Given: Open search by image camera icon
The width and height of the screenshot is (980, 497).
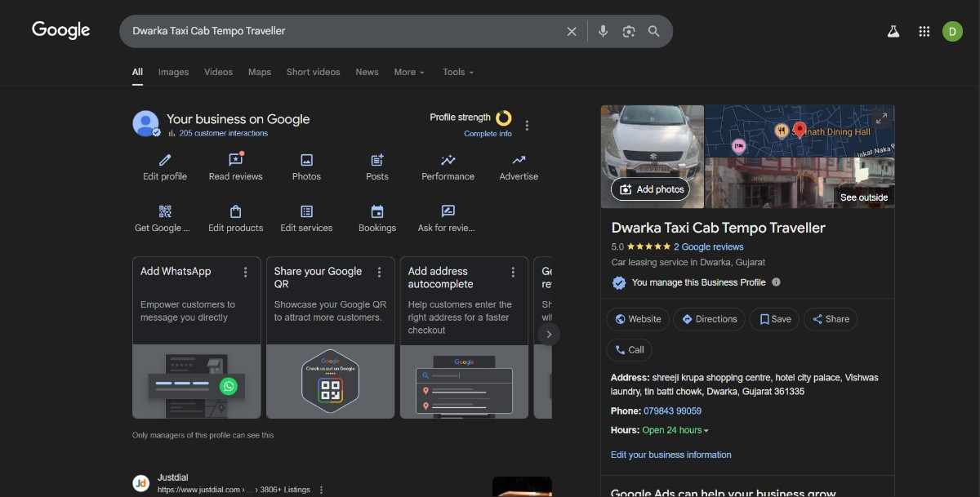Looking at the screenshot, I should (628, 31).
